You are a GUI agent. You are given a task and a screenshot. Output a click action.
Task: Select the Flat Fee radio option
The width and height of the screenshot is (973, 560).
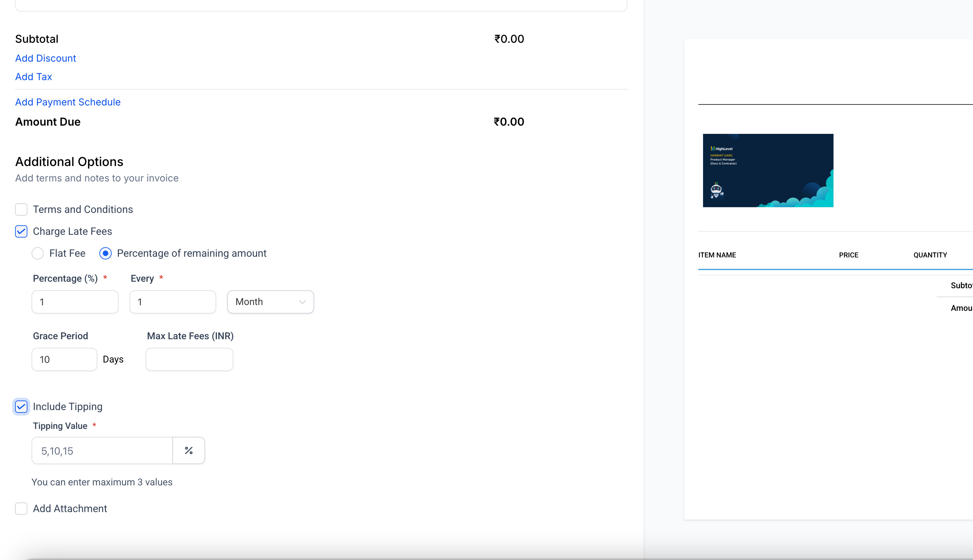pyautogui.click(x=38, y=253)
